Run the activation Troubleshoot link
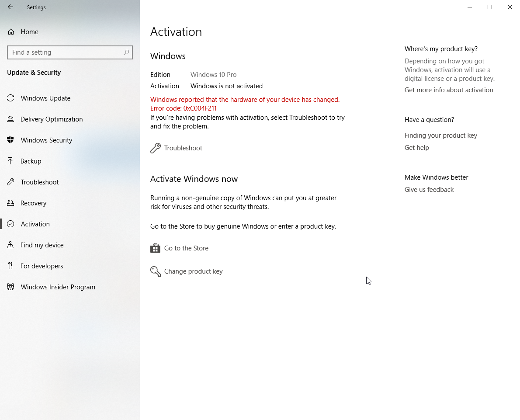The image size is (520, 420). [x=183, y=148]
